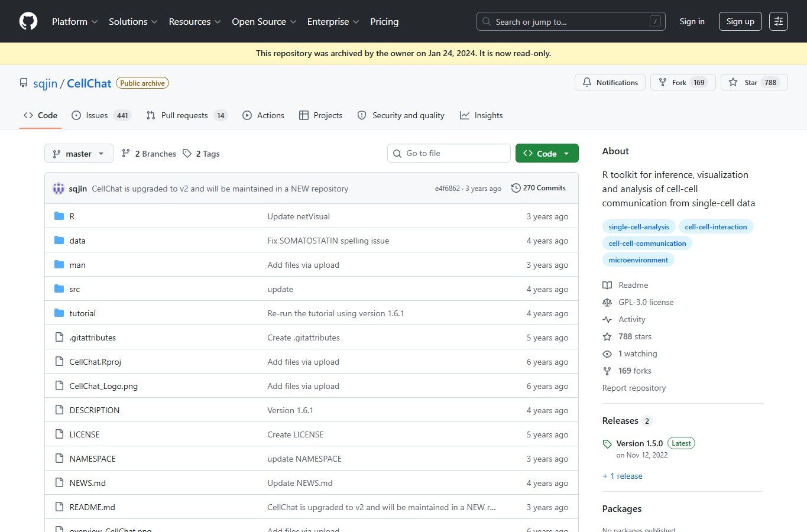The width and height of the screenshot is (807, 532).
Task: Click the .gitattributes file icon
Action: click(59, 338)
